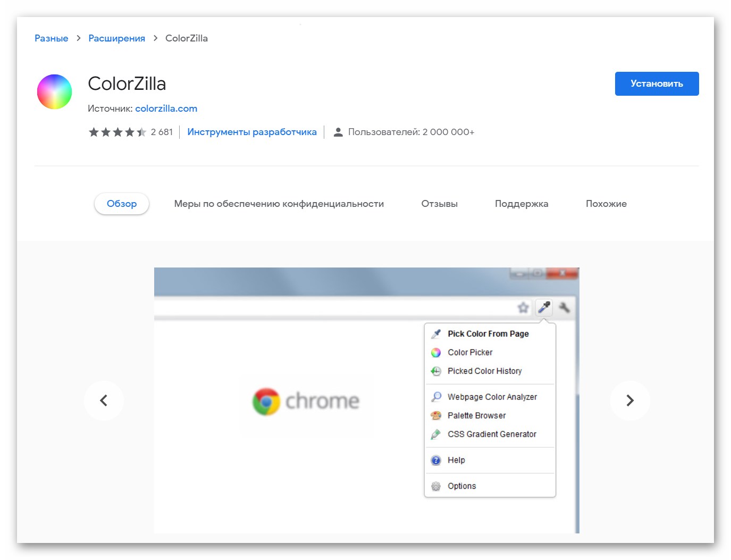Click the gear icon beside Options
The image size is (731, 560).
coord(436,486)
